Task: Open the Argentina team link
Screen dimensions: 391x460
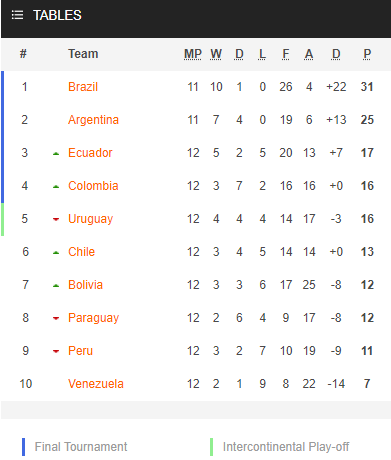Action: 93,120
